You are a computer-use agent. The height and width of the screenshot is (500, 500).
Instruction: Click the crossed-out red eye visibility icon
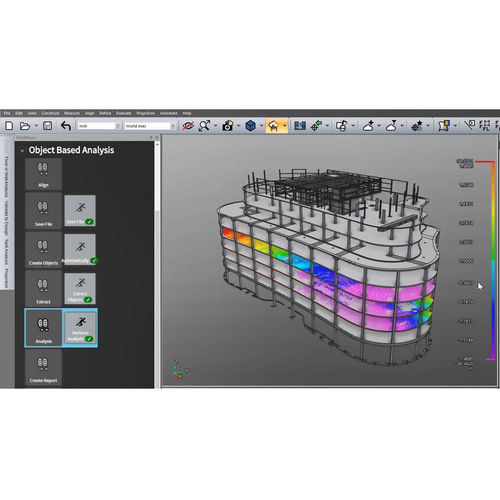click(x=188, y=126)
